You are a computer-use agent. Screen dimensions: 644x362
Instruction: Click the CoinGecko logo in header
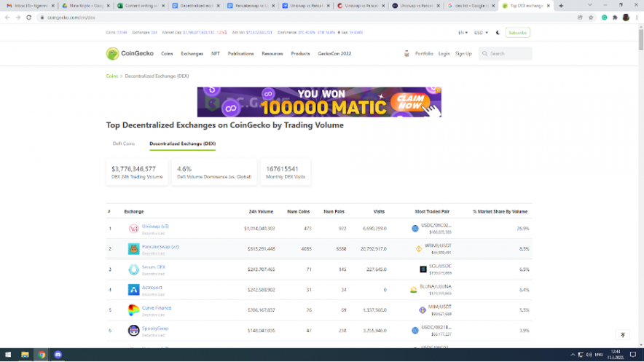122,53
